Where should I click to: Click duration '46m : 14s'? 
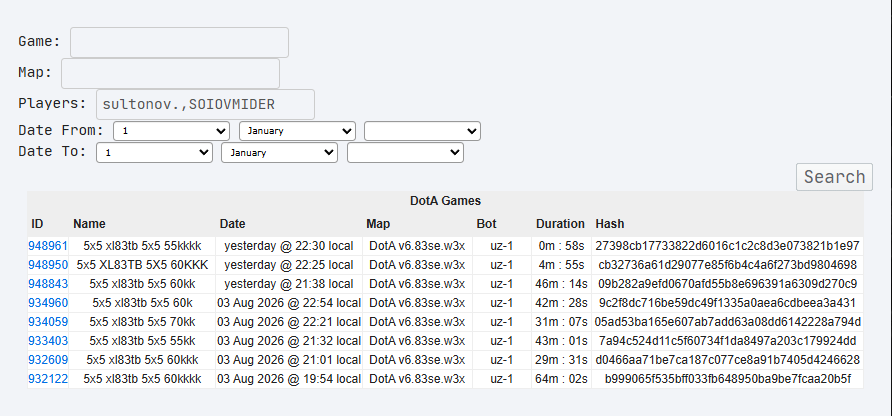(x=561, y=284)
